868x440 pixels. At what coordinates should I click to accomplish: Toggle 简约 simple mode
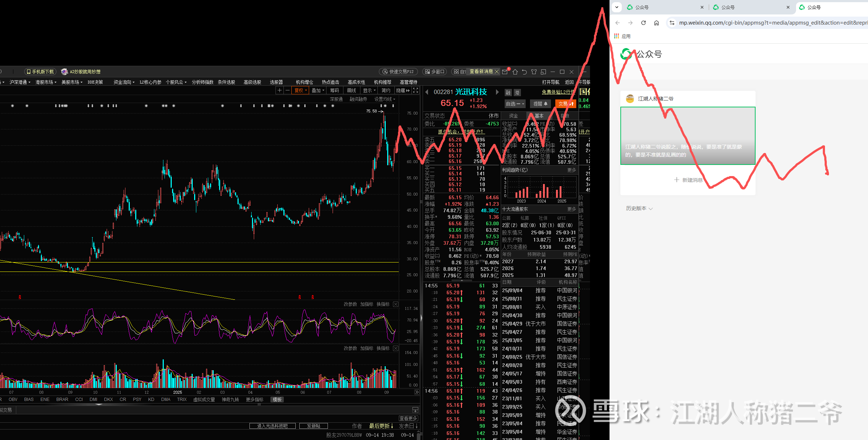[x=386, y=90]
